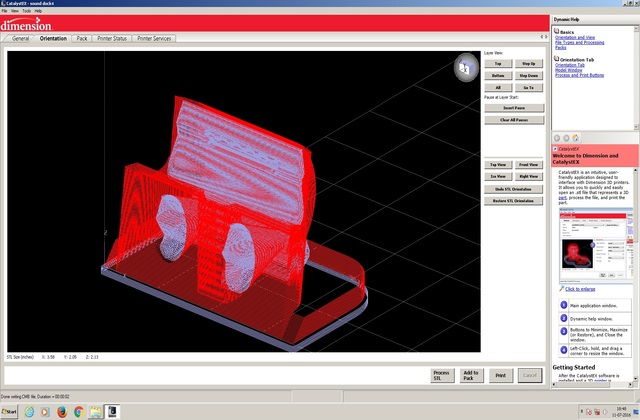Click the Add to Pack button
The width and height of the screenshot is (640, 420).
coord(471,376)
